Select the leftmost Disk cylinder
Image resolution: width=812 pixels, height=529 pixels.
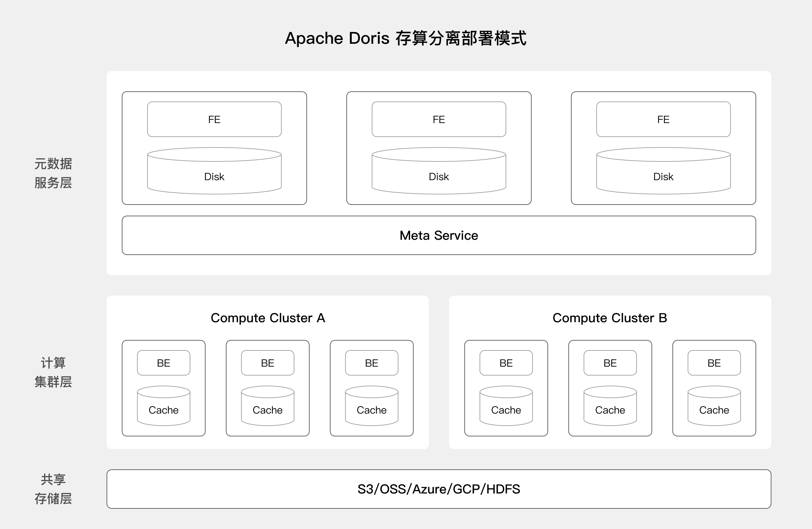tap(214, 171)
